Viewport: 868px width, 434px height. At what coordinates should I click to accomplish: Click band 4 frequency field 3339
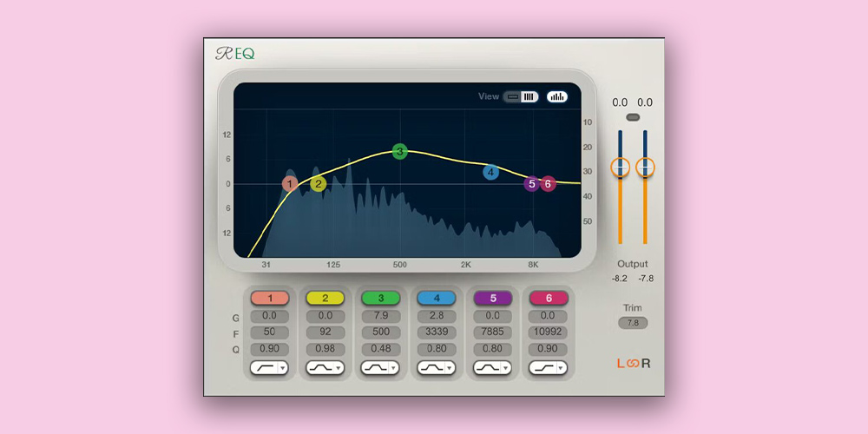437,332
